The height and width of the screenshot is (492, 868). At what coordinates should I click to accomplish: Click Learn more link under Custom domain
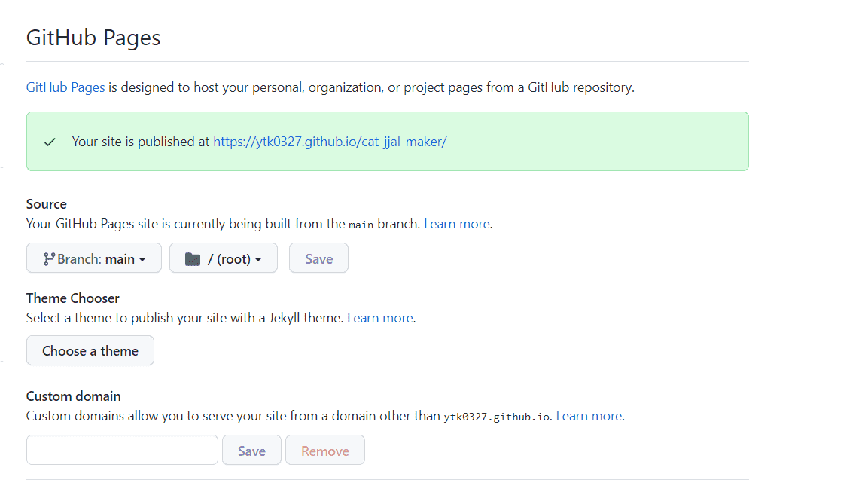[589, 416]
